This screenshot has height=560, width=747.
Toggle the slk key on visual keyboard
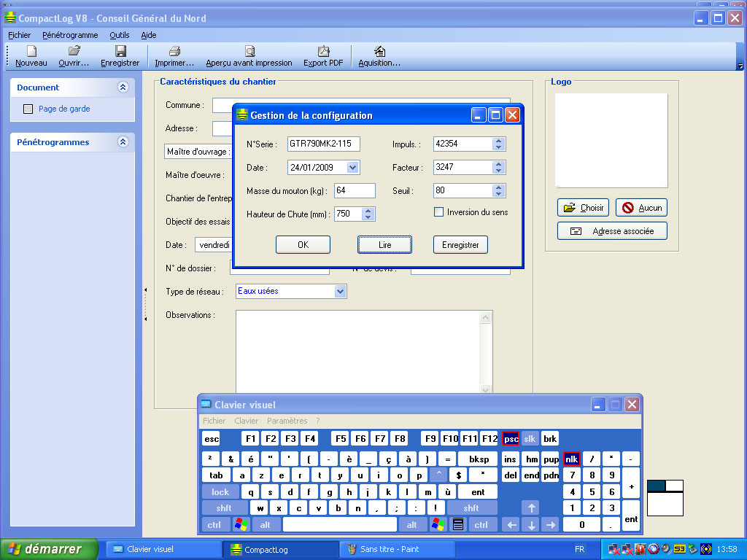tap(530, 438)
